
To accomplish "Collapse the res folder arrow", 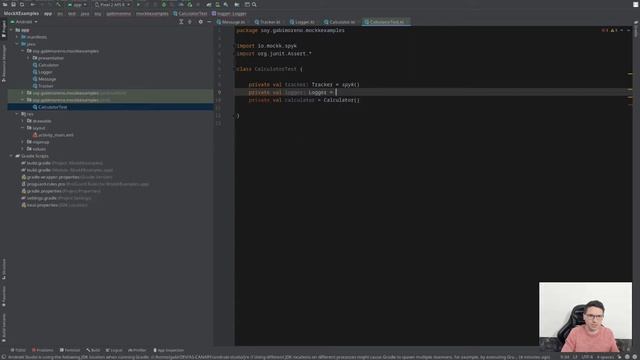I will pyautogui.click(x=17, y=114).
